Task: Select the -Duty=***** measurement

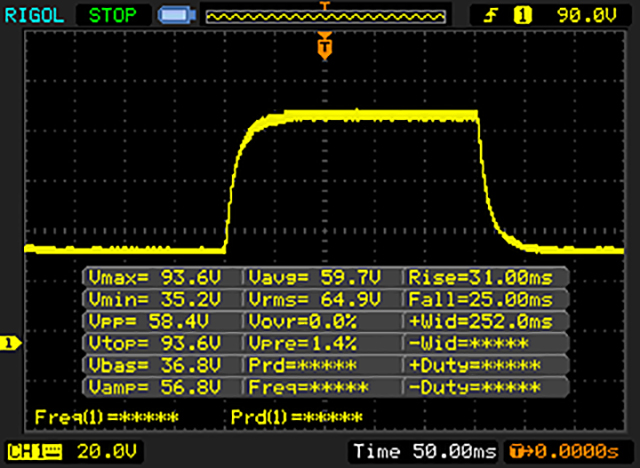Action: click(x=475, y=387)
